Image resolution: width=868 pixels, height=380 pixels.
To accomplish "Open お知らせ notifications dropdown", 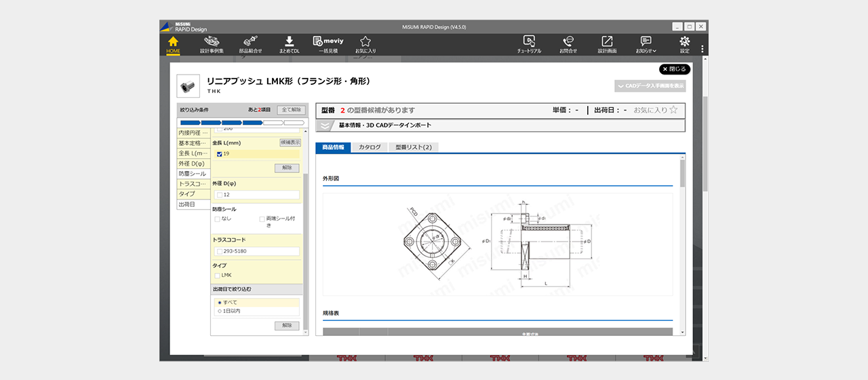I will pyautogui.click(x=646, y=44).
